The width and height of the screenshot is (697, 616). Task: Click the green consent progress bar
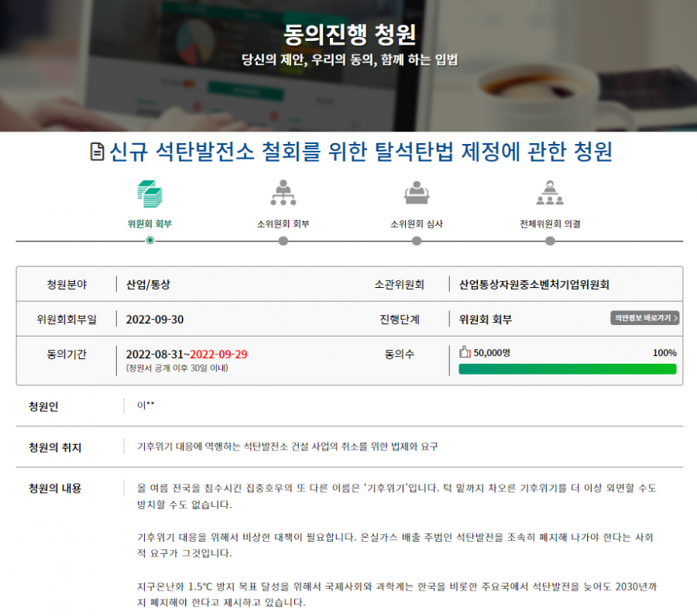567,369
